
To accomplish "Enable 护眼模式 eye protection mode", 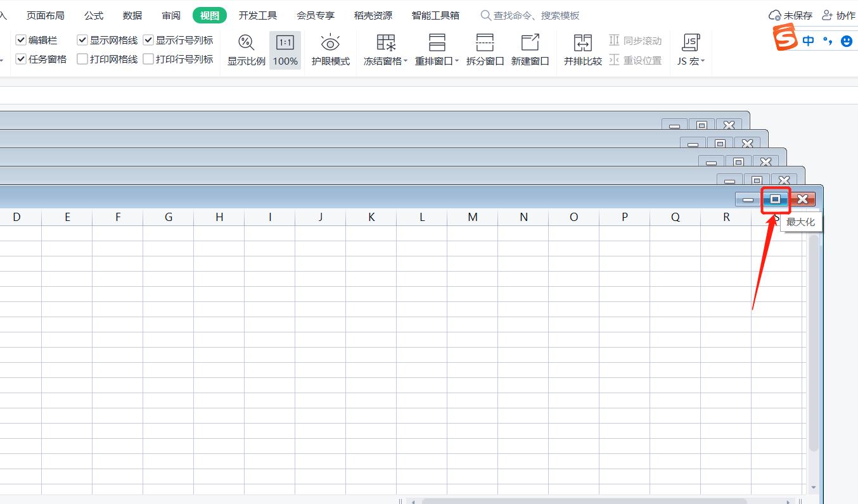I will click(330, 43).
